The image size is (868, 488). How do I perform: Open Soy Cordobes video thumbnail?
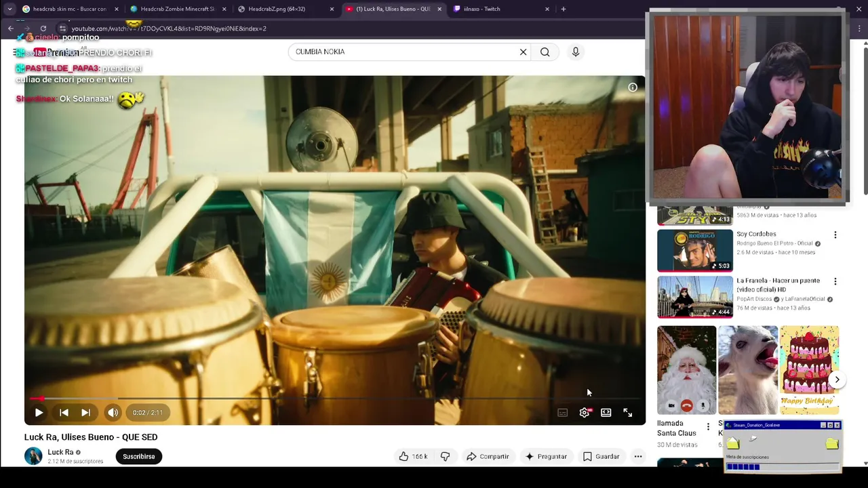coord(695,251)
